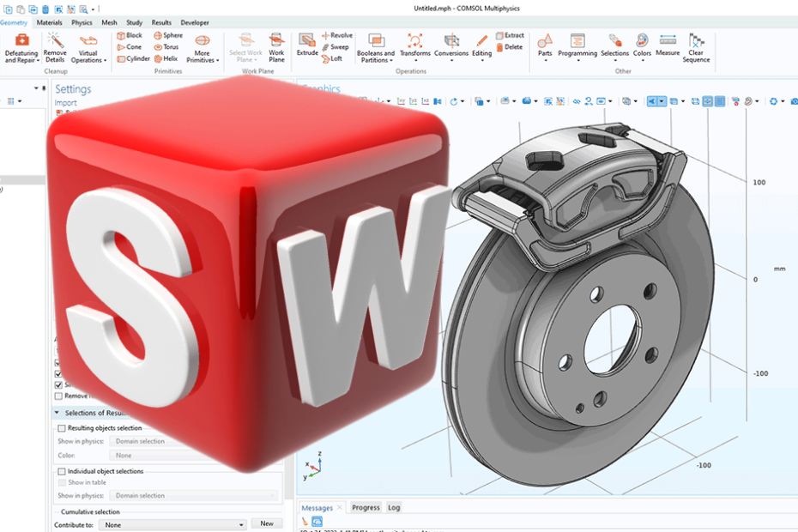Open the Programming menu
798x532 pixels.
pos(577,47)
